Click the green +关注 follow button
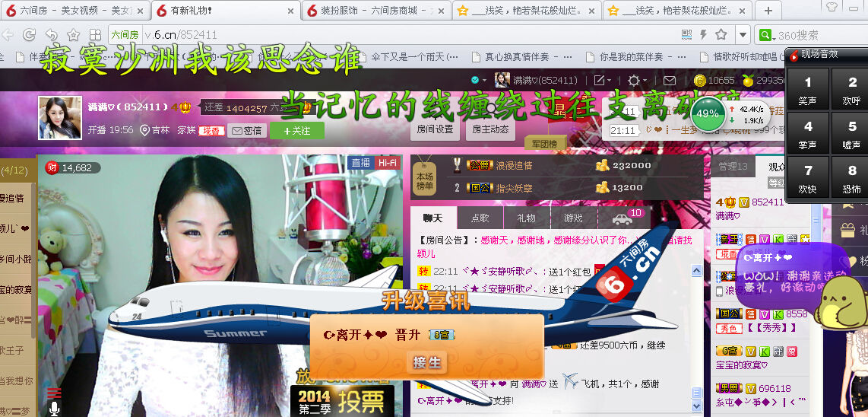Viewport: 868px width, 417px height. 296,131
